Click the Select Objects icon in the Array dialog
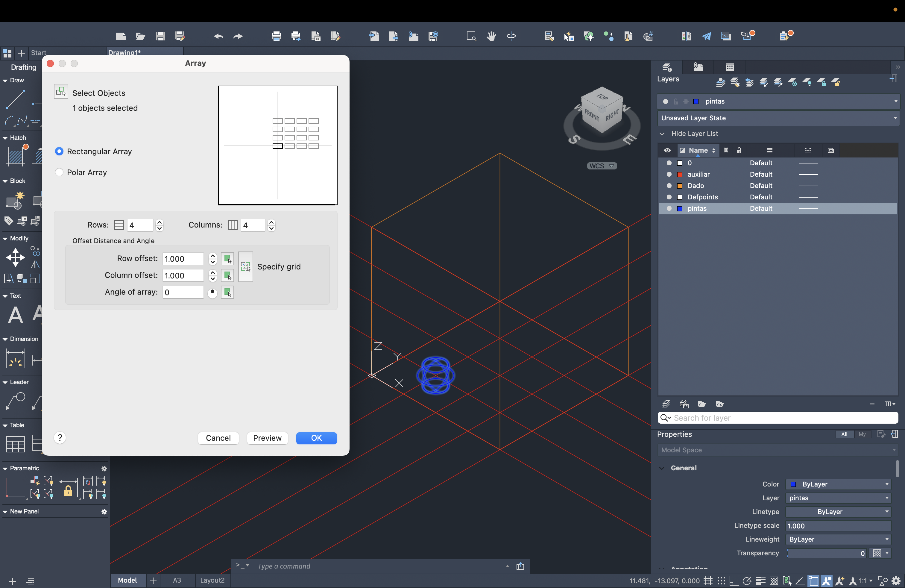 pos(61,92)
